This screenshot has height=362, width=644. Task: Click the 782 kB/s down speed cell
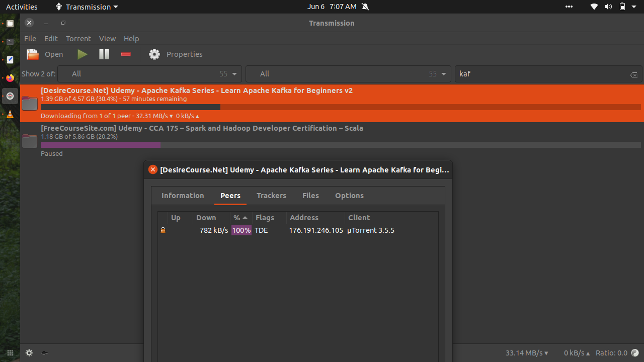click(x=214, y=230)
